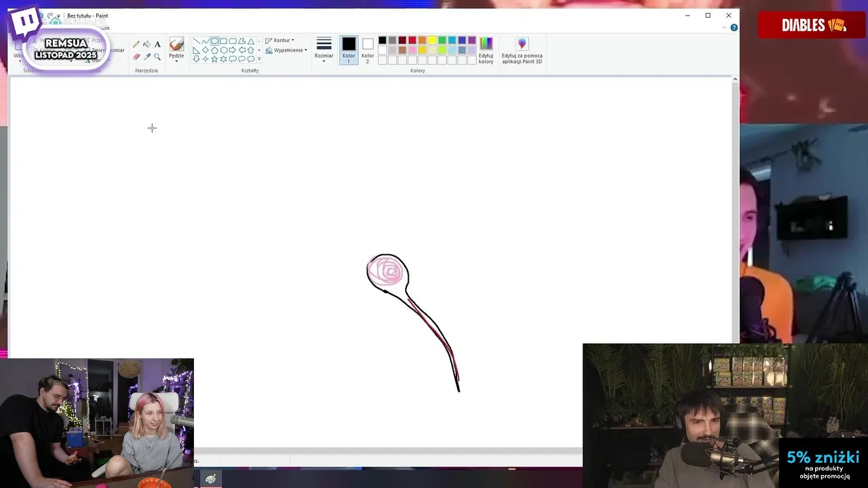Pick the Four-point star shape
The height and width of the screenshot is (488, 868).
(205, 59)
